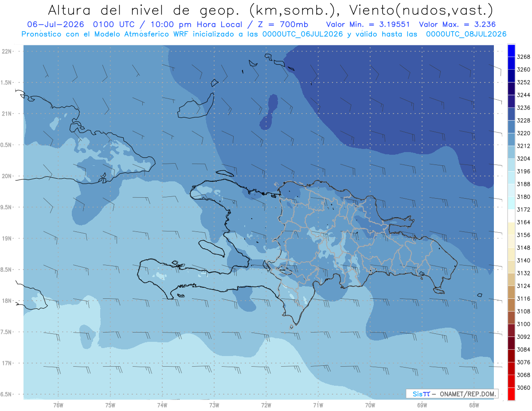Click the '72W' longitude axis label
Viewport: 532px width, 411px height.
click(x=266, y=405)
